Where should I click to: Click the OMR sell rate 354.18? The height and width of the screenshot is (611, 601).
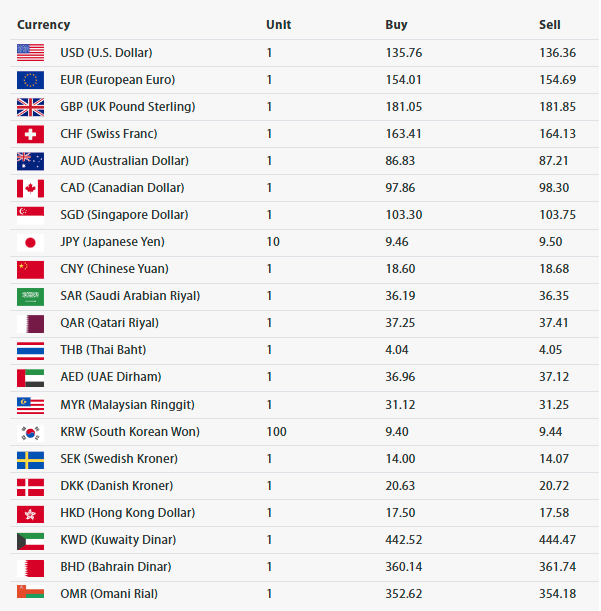[x=557, y=593]
